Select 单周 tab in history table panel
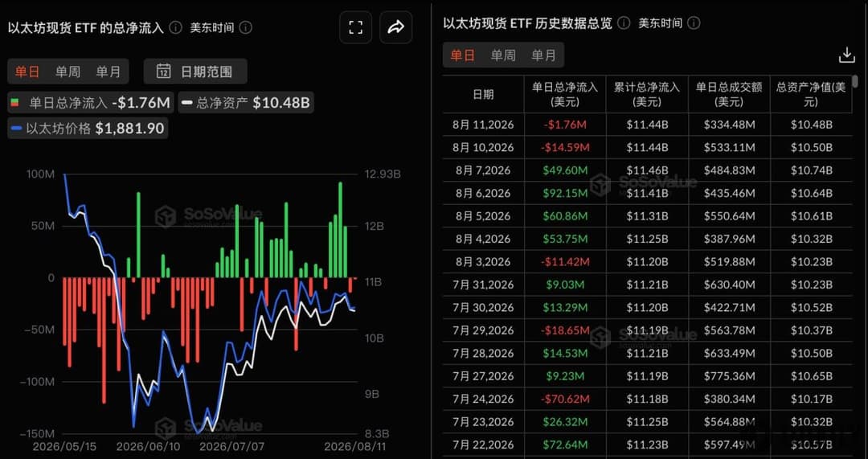Image resolution: width=868 pixels, height=459 pixels. (x=502, y=55)
